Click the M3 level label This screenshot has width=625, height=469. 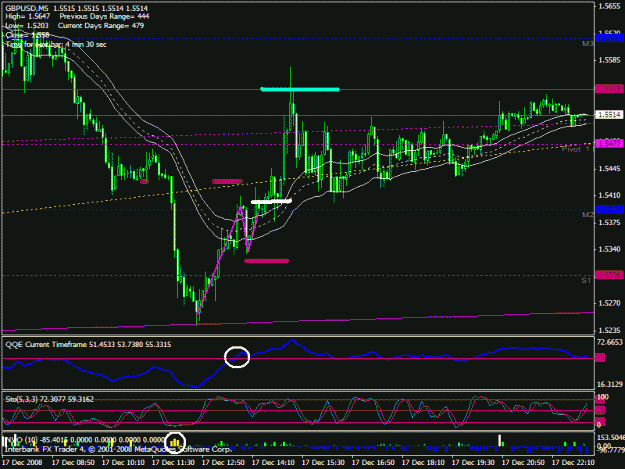pos(587,44)
